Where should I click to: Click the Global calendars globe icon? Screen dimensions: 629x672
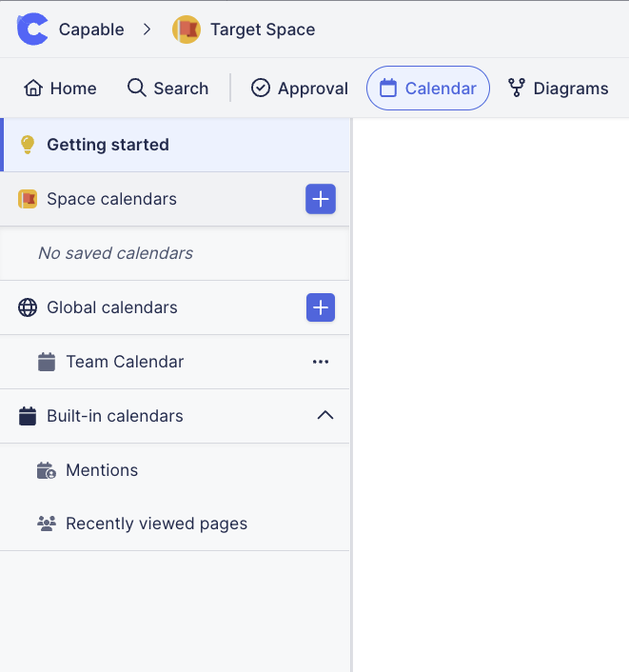click(x=28, y=307)
